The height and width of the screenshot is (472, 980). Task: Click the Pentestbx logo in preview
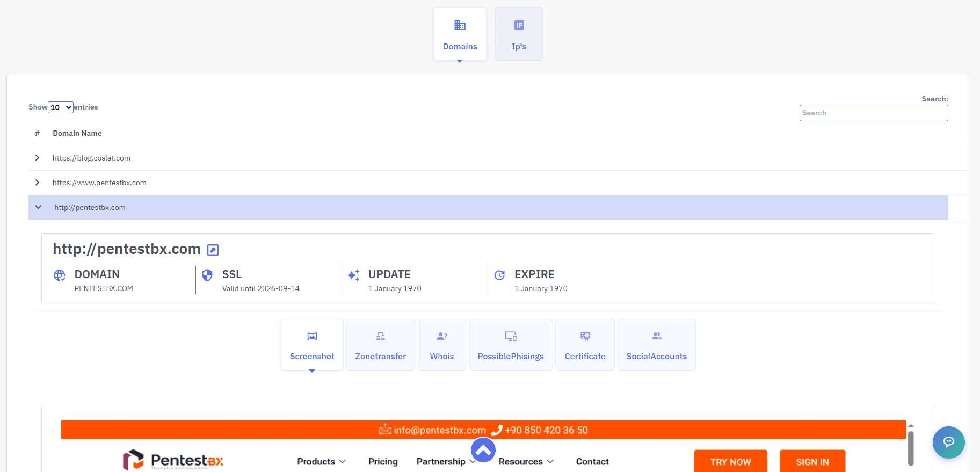tap(173, 460)
